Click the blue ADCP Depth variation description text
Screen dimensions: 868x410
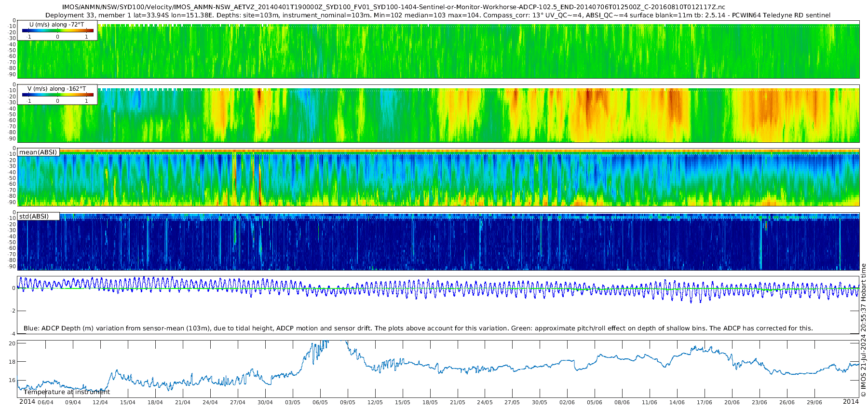418,328
